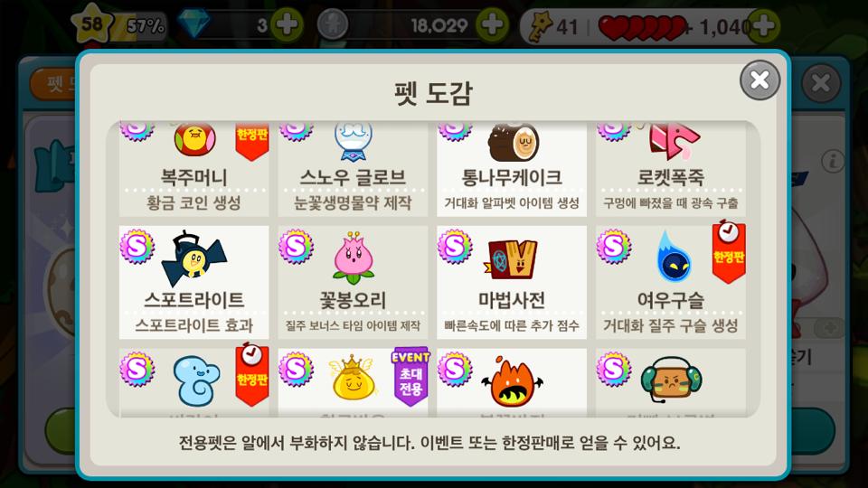Add more diamonds with plus button
This screenshot has height=488, width=868.
[287, 25]
